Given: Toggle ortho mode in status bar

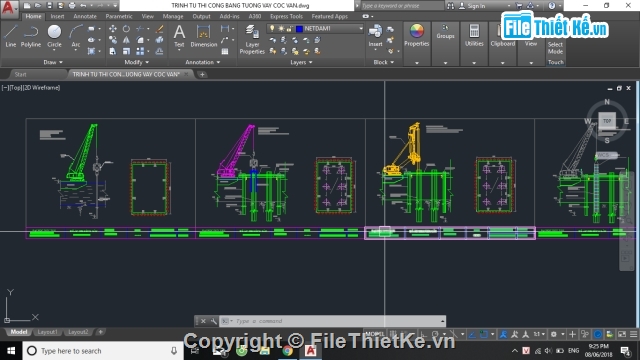Looking at the screenshot, I should tap(424, 334).
